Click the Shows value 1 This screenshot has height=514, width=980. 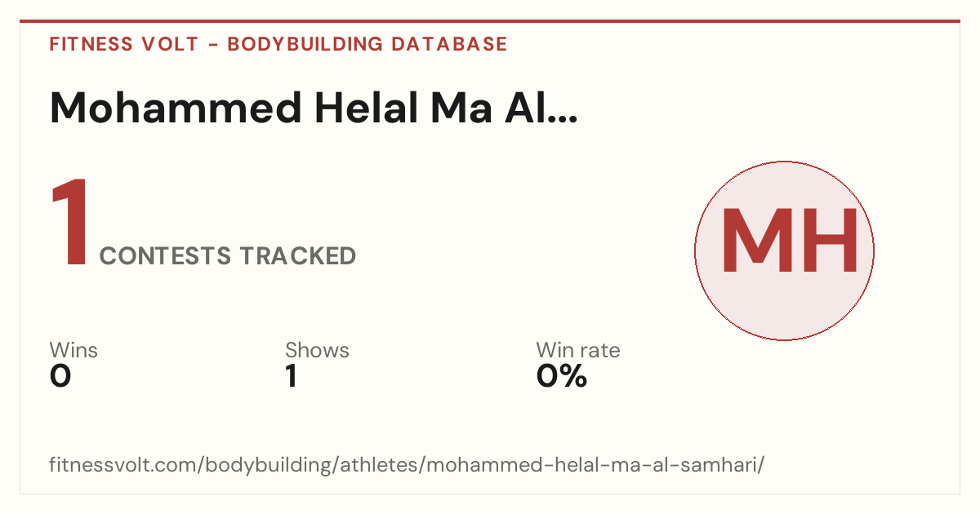pos(291,376)
